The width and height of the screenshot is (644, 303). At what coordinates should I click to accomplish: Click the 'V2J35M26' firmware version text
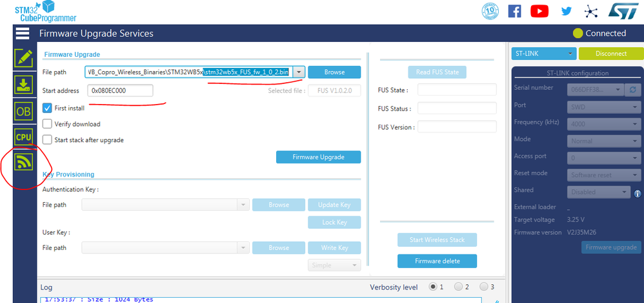581,233
